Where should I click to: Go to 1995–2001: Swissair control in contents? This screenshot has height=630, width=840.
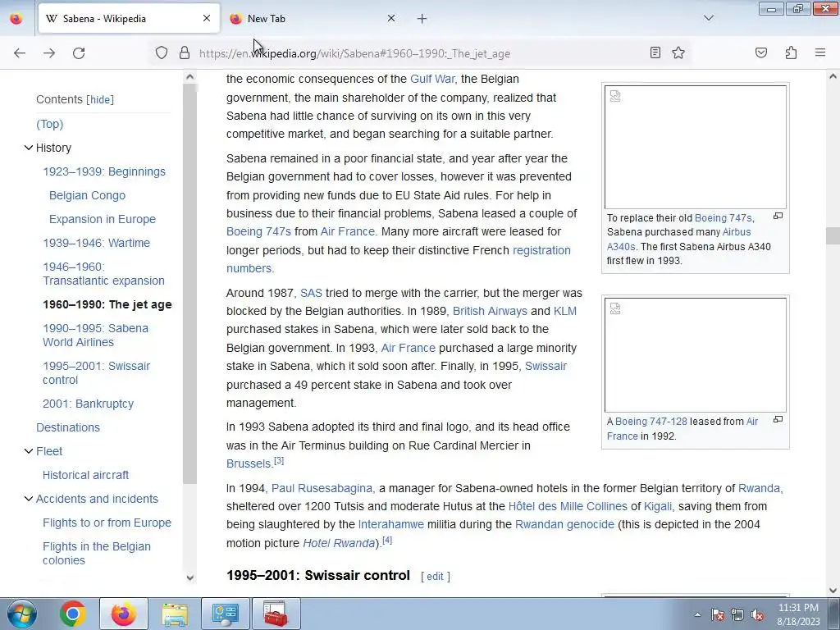(x=97, y=373)
